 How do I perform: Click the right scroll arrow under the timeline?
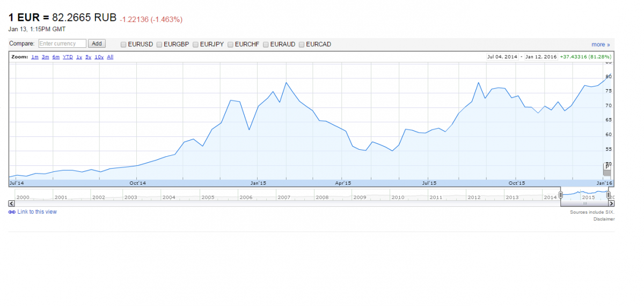click(x=611, y=203)
